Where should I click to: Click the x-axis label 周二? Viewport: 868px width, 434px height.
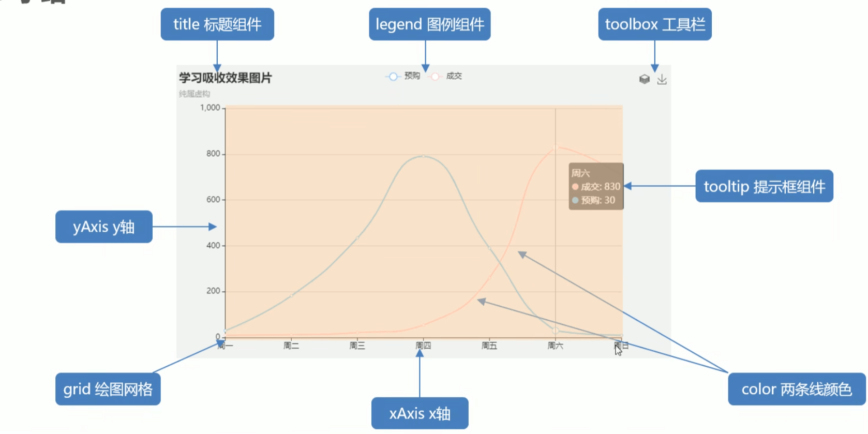click(x=291, y=346)
